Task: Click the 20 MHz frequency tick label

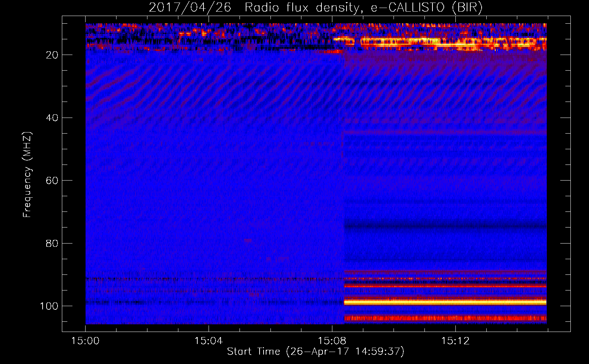Action: click(52, 55)
